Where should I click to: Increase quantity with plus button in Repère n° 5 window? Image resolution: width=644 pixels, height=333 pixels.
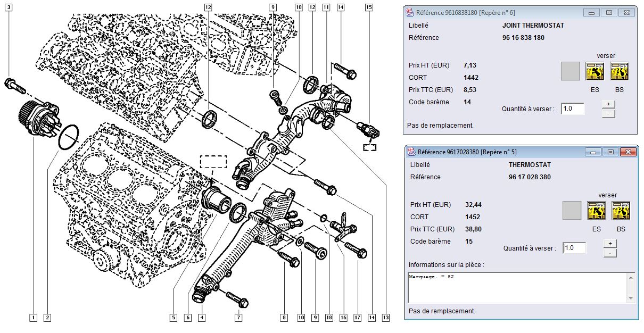(x=610, y=243)
